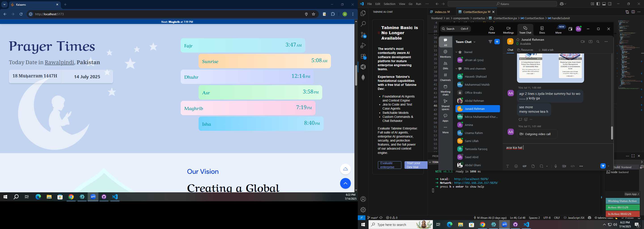
Task: Open send options dropdown beside send button
Action: click(608, 166)
